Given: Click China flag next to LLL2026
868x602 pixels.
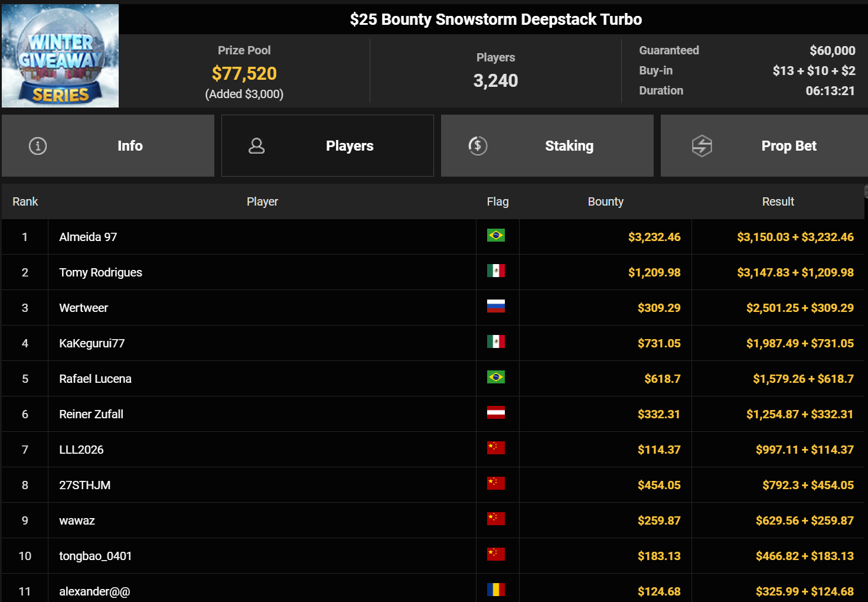Looking at the screenshot, I should [496, 448].
